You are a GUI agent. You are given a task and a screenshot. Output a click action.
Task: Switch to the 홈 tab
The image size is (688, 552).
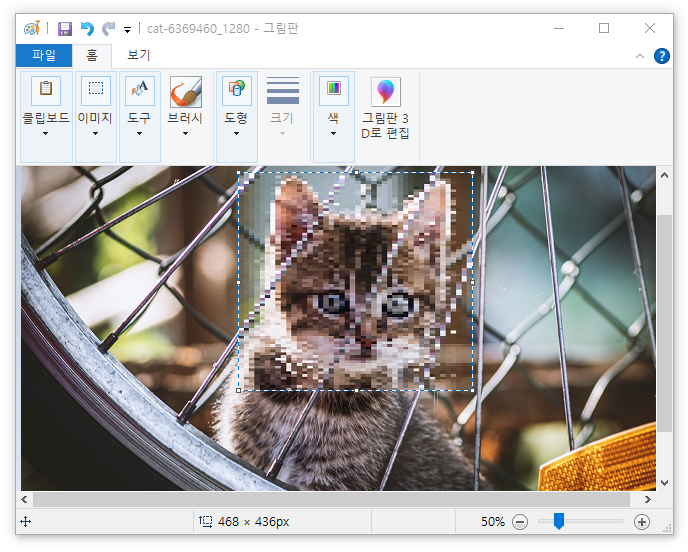click(x=92, y=55)
